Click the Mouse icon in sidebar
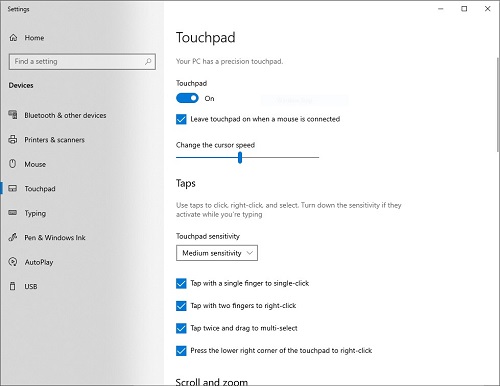Screen dimensions: 500x386 [13, 164]
